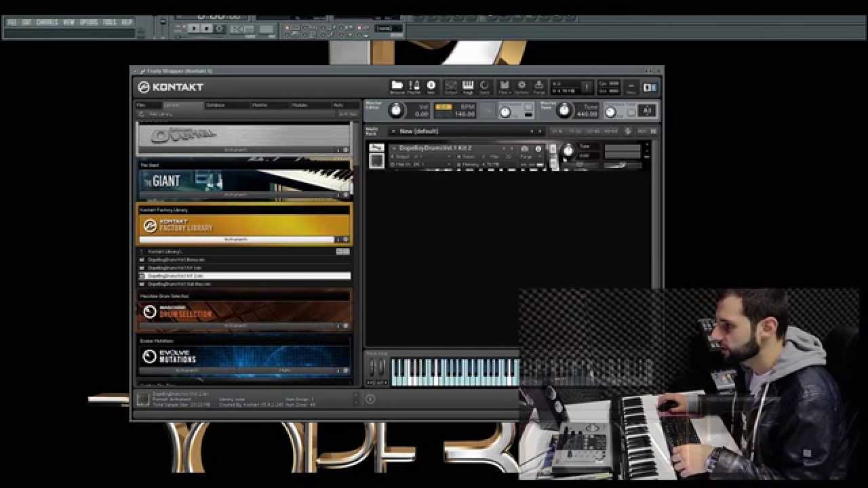Click the wrench edit icon of the instrument
Viewport: 868px width, 488px height.
[376, 148]
